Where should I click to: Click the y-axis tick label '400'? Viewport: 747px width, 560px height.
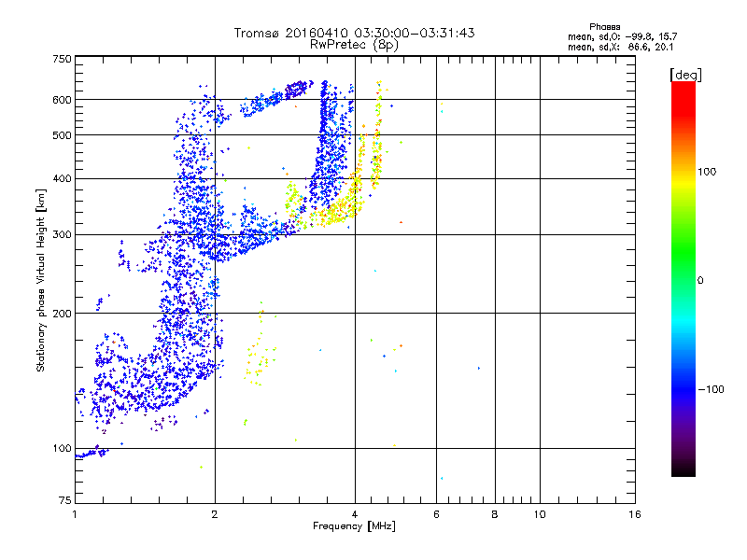62,178
